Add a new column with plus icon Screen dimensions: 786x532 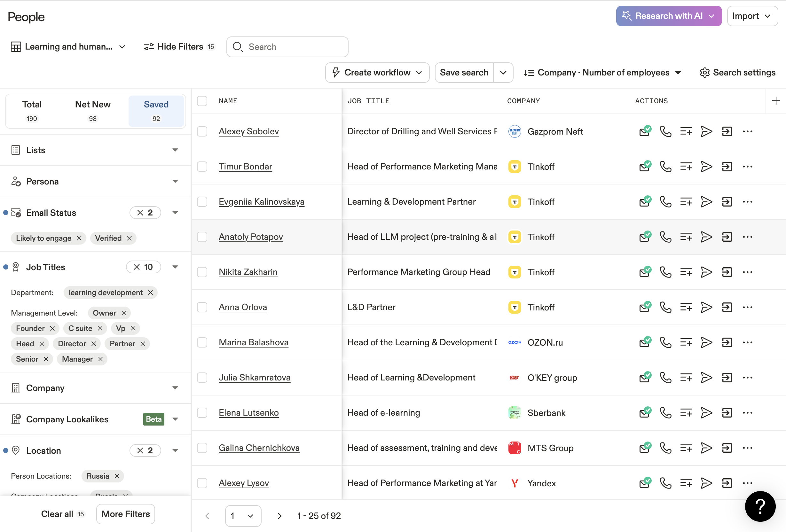click(776, 101)
